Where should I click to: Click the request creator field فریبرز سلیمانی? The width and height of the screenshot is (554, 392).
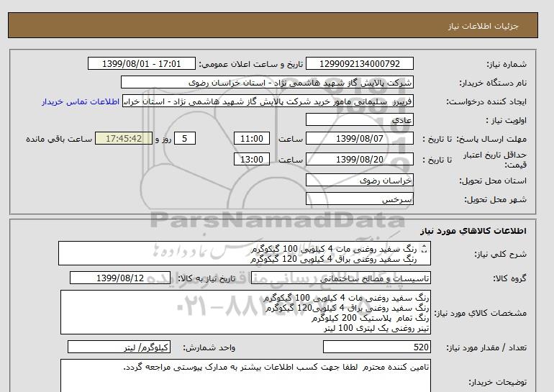coord(268,101)
